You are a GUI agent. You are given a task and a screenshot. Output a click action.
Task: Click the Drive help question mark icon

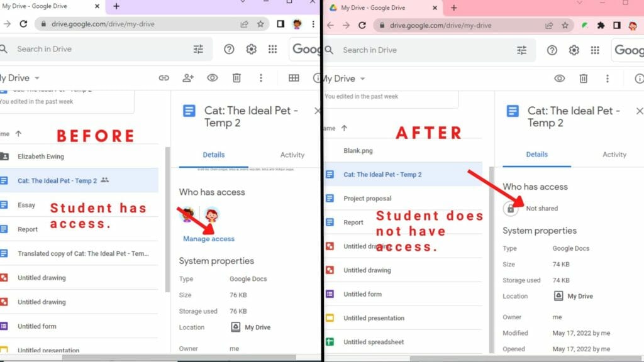[229, 48]
